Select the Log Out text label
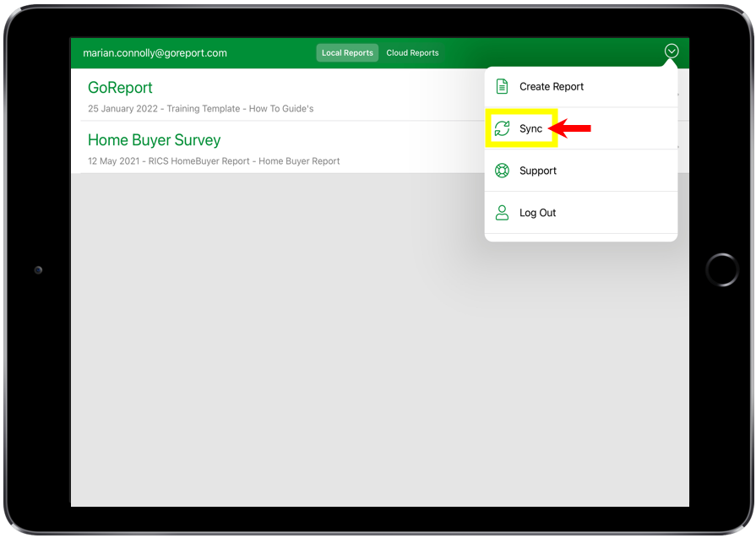 pyautogui.click(x=538, y=213)
